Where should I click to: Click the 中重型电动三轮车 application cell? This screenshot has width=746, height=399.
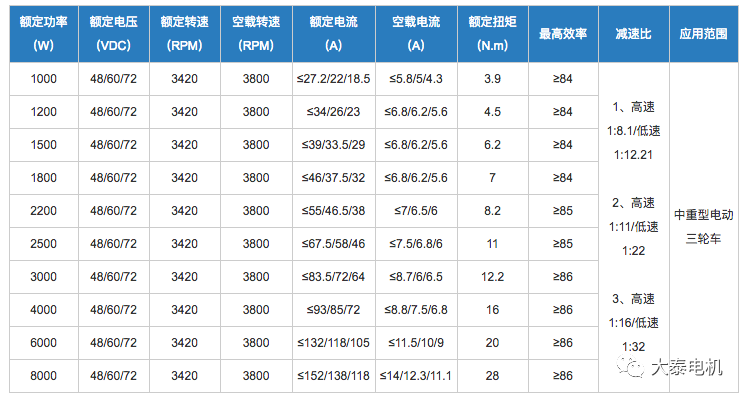(x=704, y=227)
